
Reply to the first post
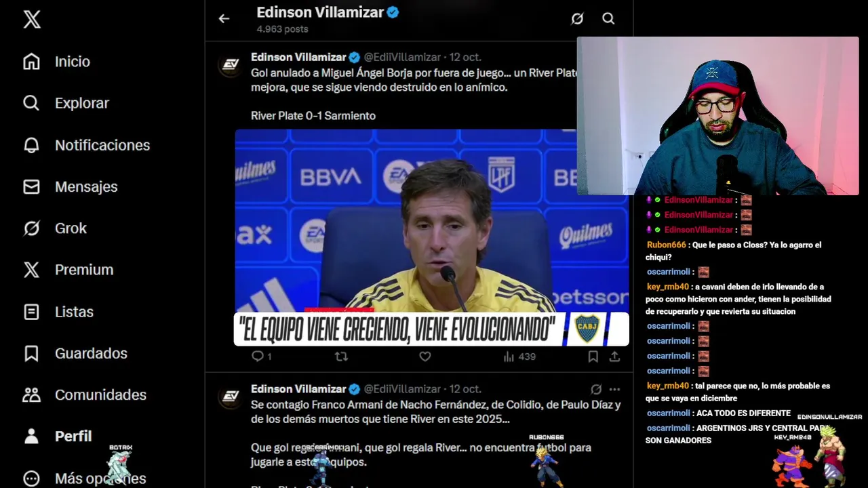tap(262, 357)
